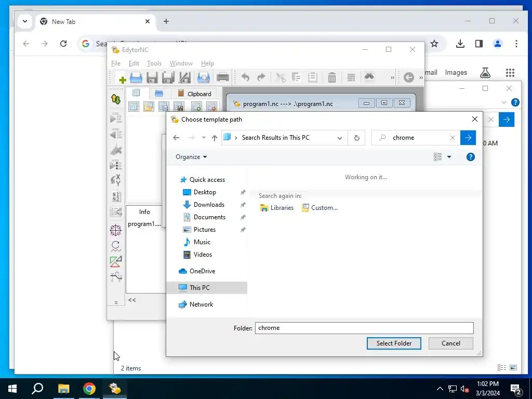This screenshot has height=399, width=532.
Task: Expand the main toolbar overflow chevron
Action: click(392, 78)
